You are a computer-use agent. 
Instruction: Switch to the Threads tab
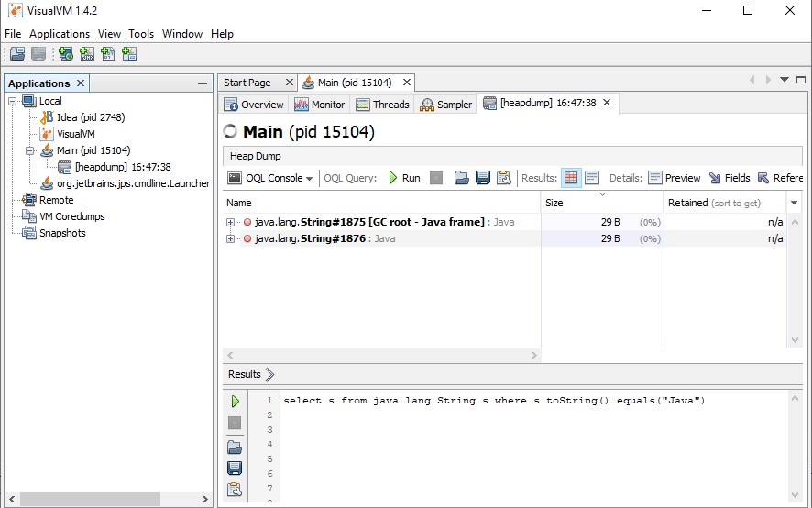(382, 105)
